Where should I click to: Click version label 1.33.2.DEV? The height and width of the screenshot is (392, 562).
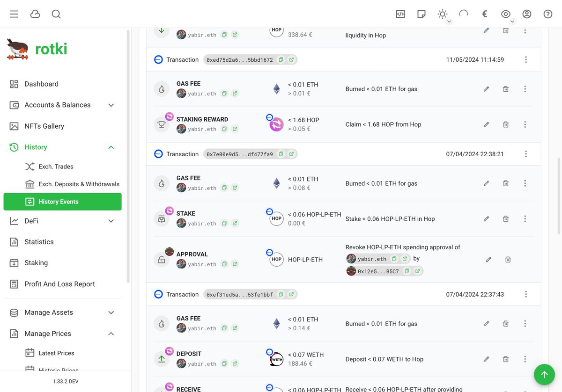pyautogui.click(x=66, y=381)
